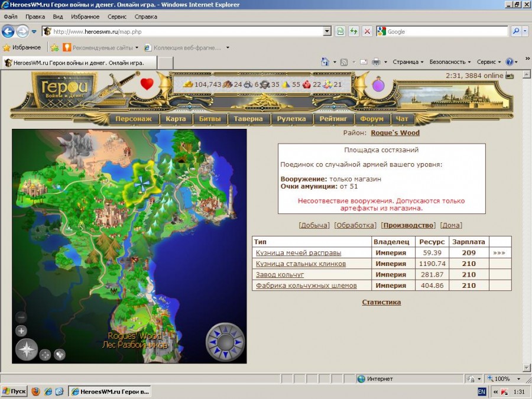The height and width of the screenshot is (399, 532).
Task: Open the command bar Сервис dropdown
Action: (x=489, y=61)
